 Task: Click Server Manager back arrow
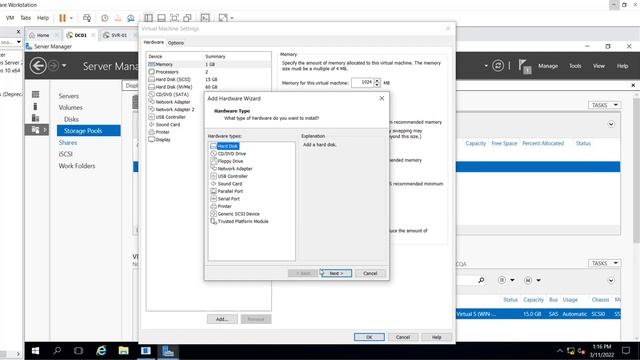38,65
